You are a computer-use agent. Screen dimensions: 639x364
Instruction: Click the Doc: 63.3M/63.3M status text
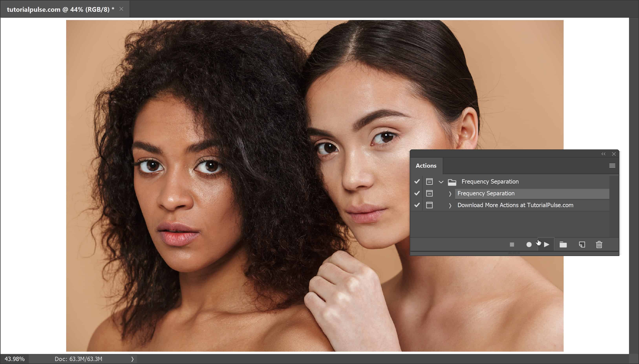79,359
